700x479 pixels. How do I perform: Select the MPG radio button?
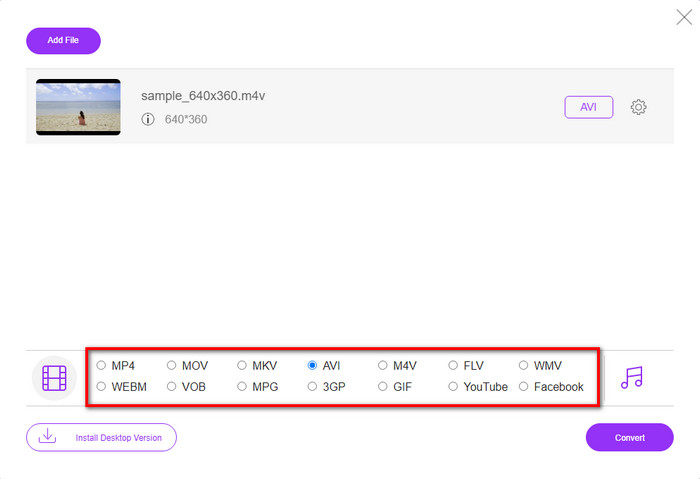242,386
